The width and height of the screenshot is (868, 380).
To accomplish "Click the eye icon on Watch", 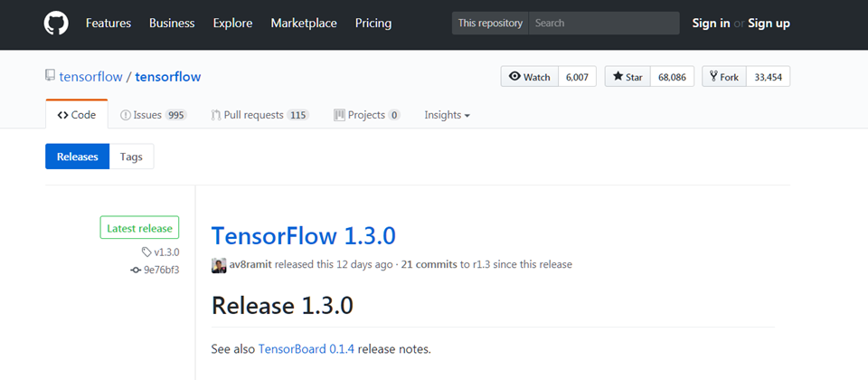I will click(x=514, y=76).
